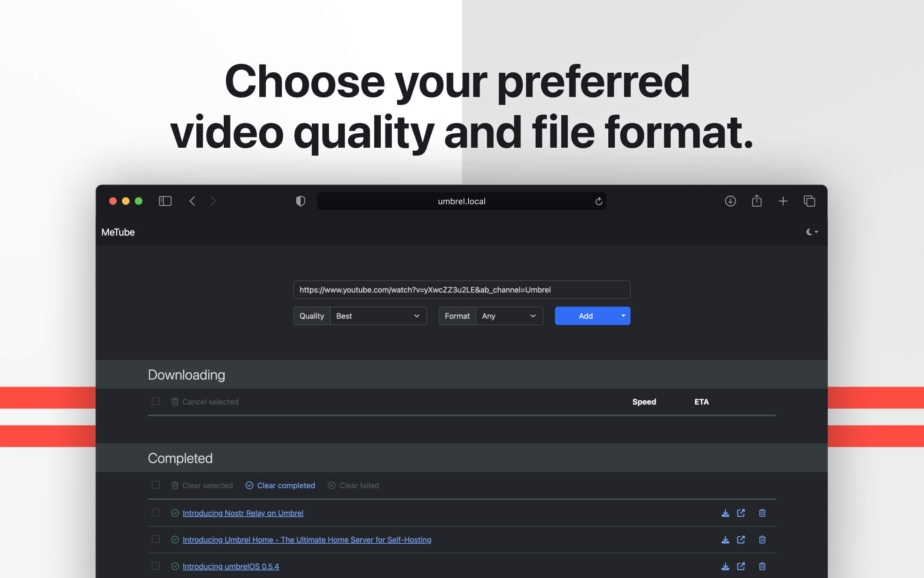Screen dimensions: 924x578
Task: Check the select-all box in the Downloading section
Action: [x=155, y=401]
